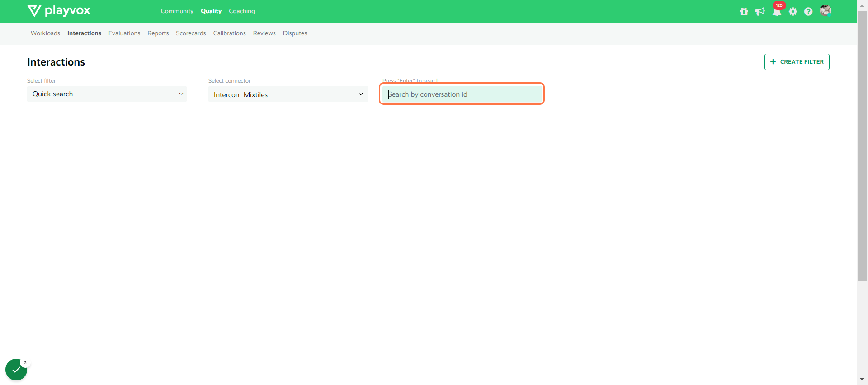Open the user profile avatar
The image size is (868, 385).
pos(826,10)
